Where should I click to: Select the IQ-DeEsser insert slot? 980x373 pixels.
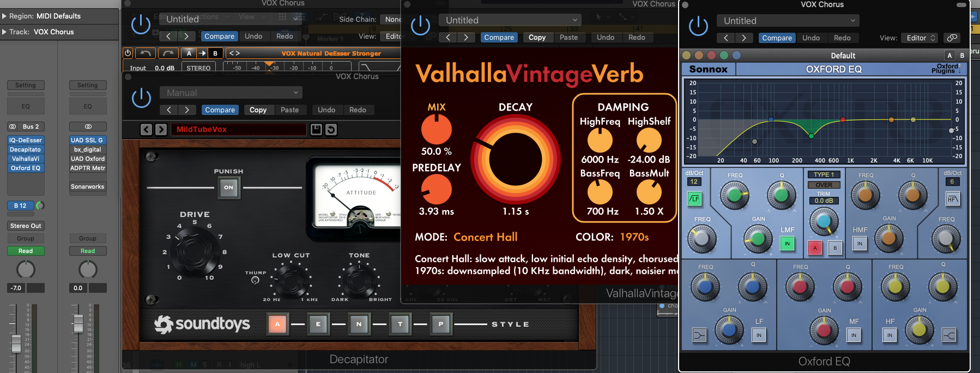pos(26,140)
